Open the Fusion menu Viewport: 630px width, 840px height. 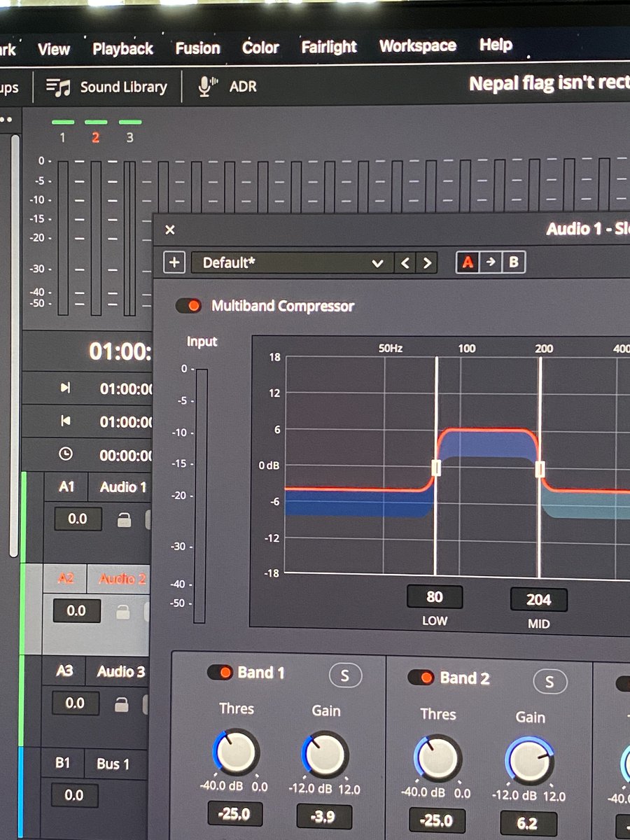pos(197,48)
